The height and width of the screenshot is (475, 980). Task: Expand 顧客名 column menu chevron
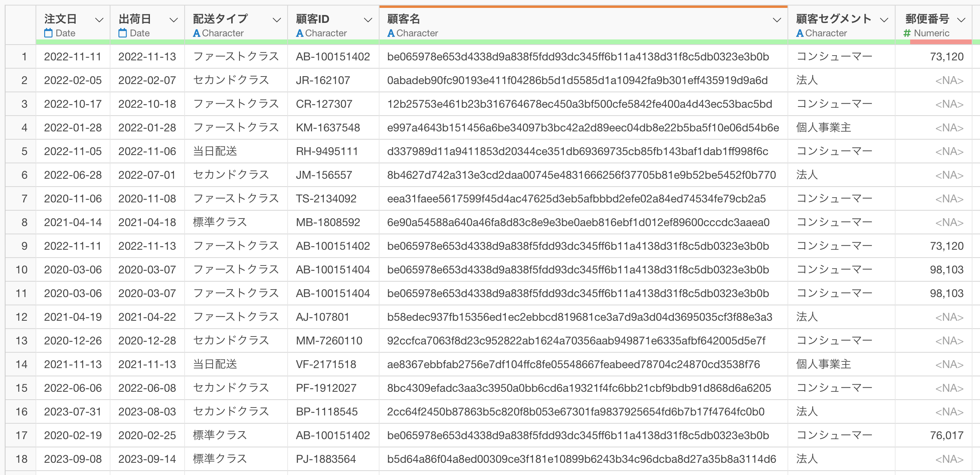coord(777,20)
